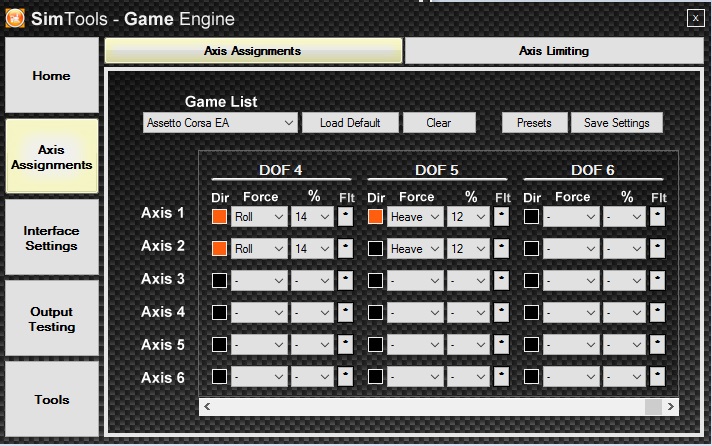Click the horizontal scrollbar thumb

tap(653, 406)
